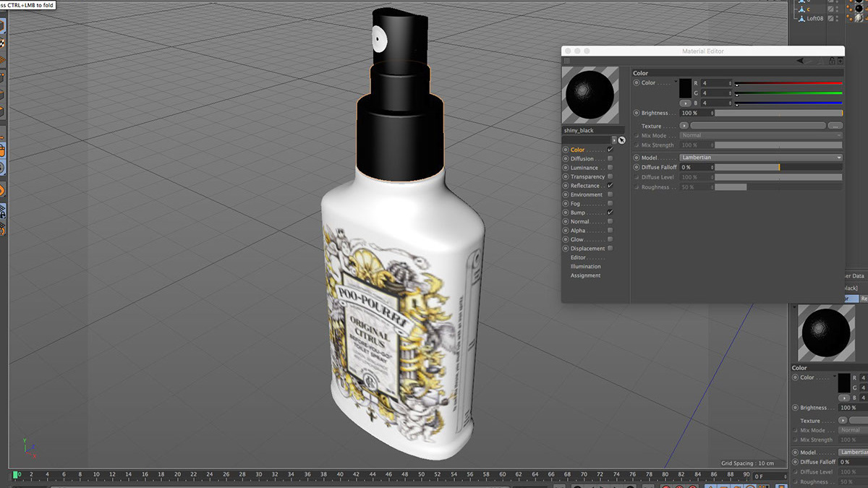Disable the Reflectance channel checkbox
The image size is (868, 488).
click(610, 186)
